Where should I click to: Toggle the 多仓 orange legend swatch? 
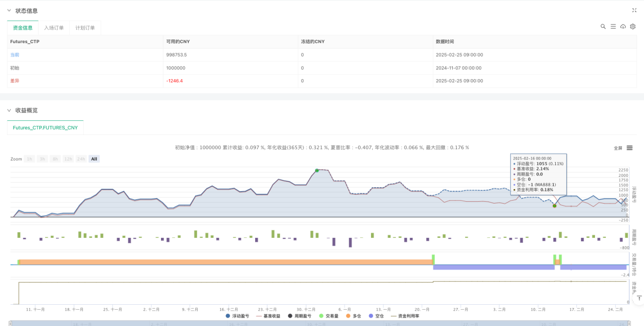(347, 316)
